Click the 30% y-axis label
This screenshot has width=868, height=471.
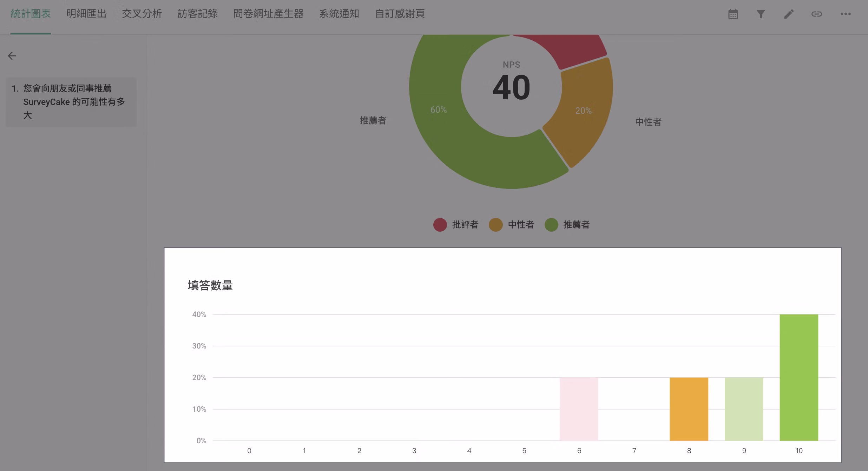click(199, 346)
